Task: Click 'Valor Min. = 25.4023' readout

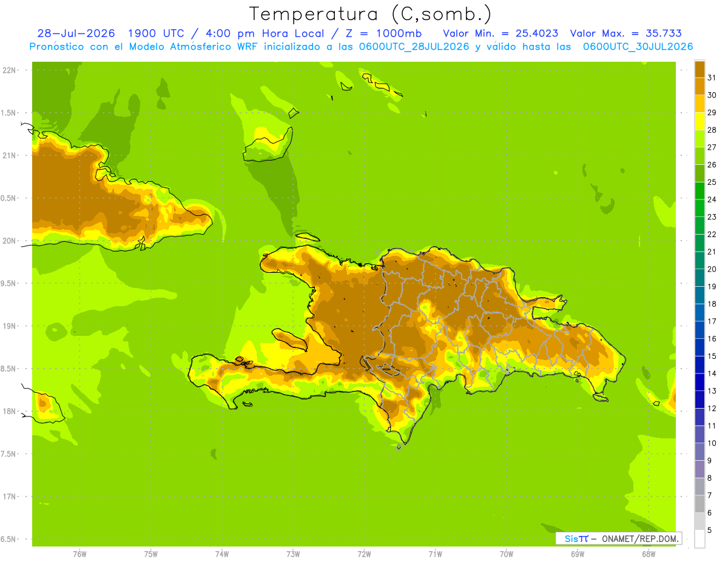Action: coord(501,33)
